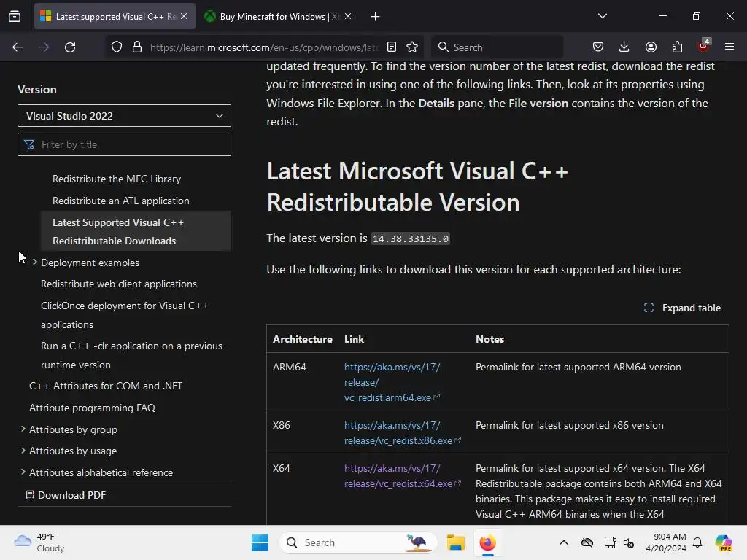
Task: Expand Deployment examples section
Action: pyautogui.click(x=35, y=262)
